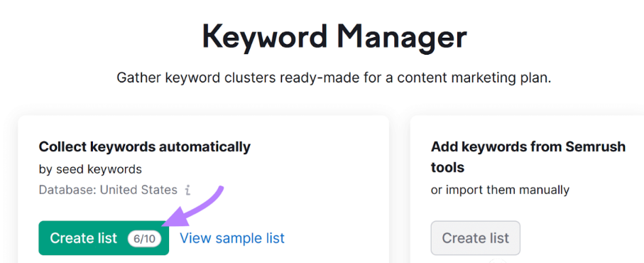Click the green Create list button

tap(104, 238)
